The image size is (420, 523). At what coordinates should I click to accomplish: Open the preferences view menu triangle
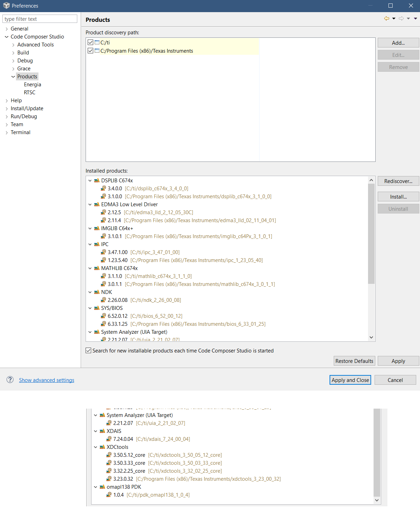click(415, 19)
